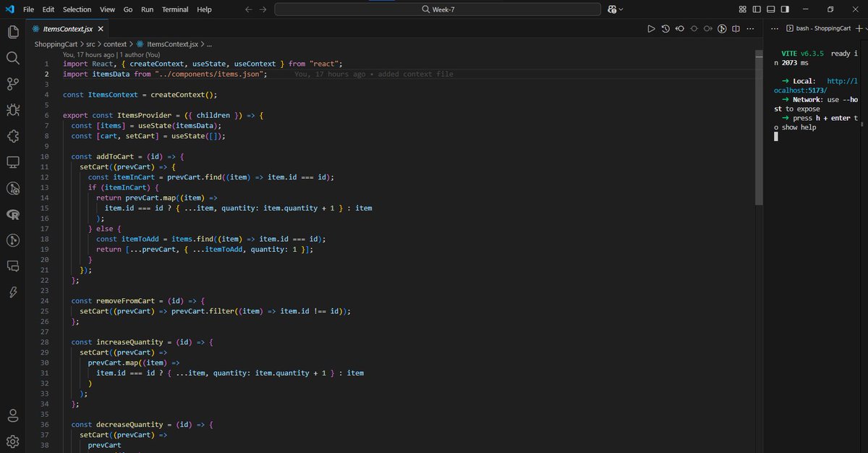This screenshot has height=453, width=868.
Task: Expand the trailing breadcrumb ellipsis
Action: 208,44
